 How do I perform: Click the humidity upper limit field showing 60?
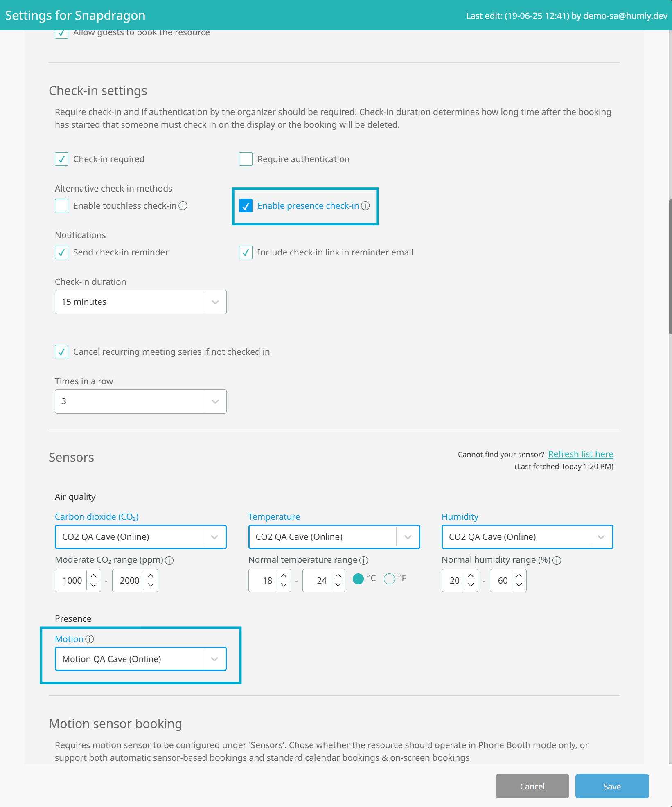pyautogui.click(x=502, y=581)
